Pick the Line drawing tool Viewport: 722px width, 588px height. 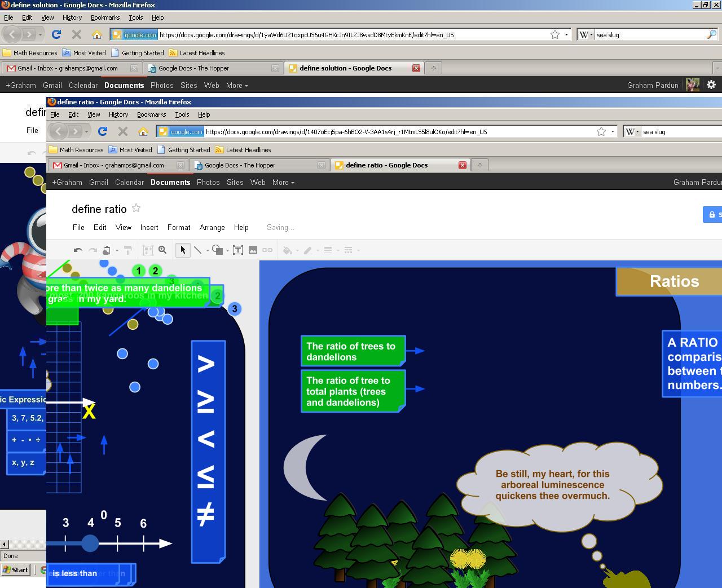coord(198,250)
